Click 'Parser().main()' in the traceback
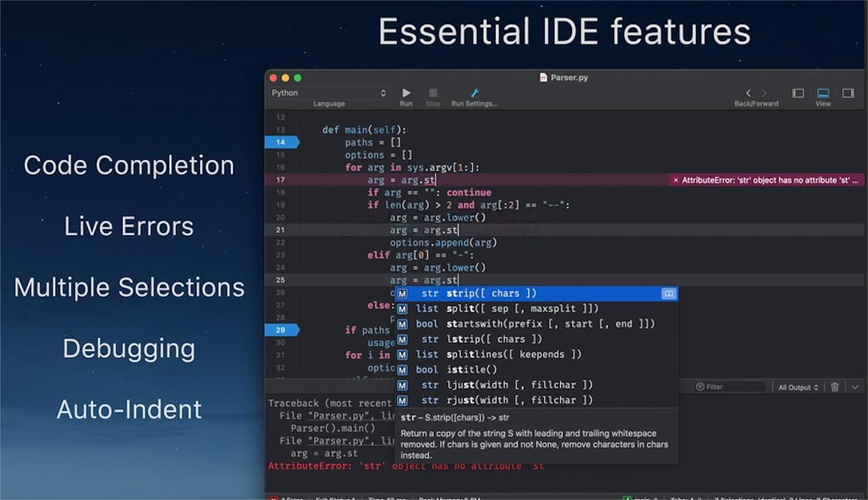The width and height of the screenshot is (868, 500). pos(333,428)
